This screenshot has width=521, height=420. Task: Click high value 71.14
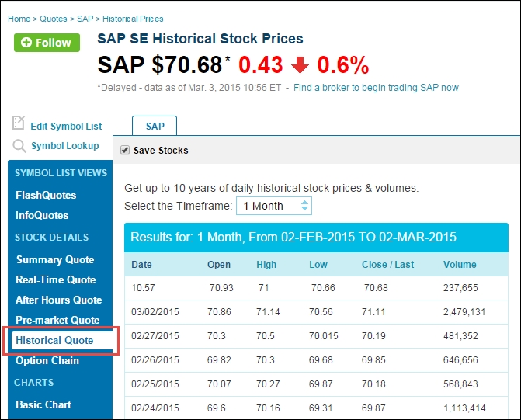[x=268, y=312]
